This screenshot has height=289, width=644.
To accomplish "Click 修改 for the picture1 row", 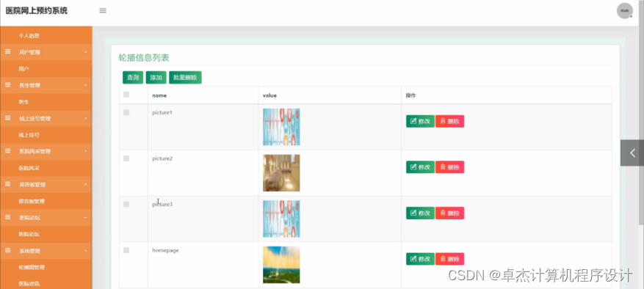I will (x=420, y=121).
